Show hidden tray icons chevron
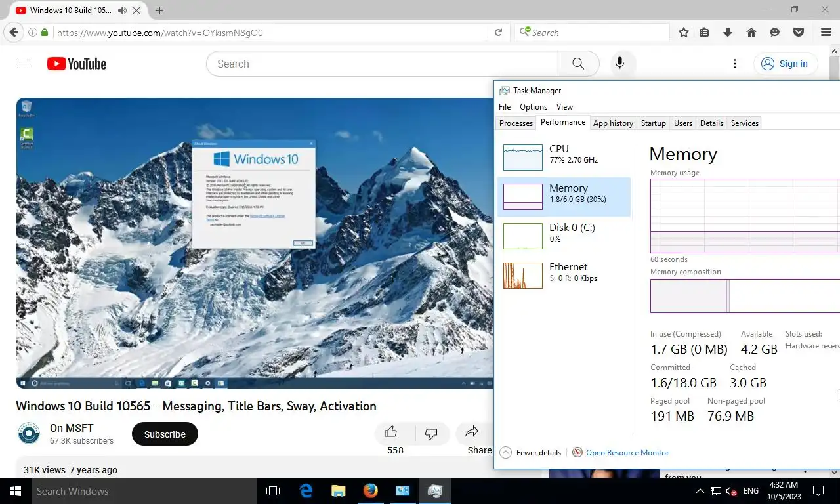Viewport: 840px width, 504px height. [700, 491]
